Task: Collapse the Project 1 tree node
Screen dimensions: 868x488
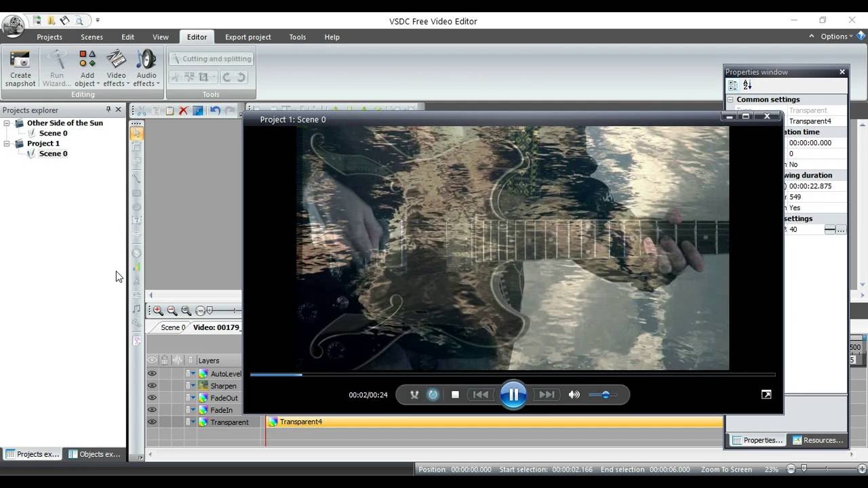Action: click(x=7, y=144)
